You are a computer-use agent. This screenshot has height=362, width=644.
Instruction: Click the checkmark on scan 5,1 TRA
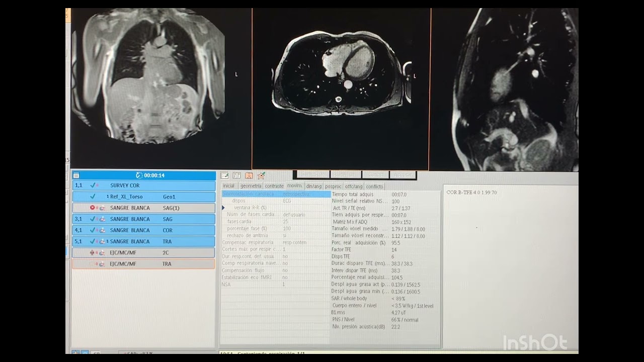pyautogui.click(x=92, y=241)
